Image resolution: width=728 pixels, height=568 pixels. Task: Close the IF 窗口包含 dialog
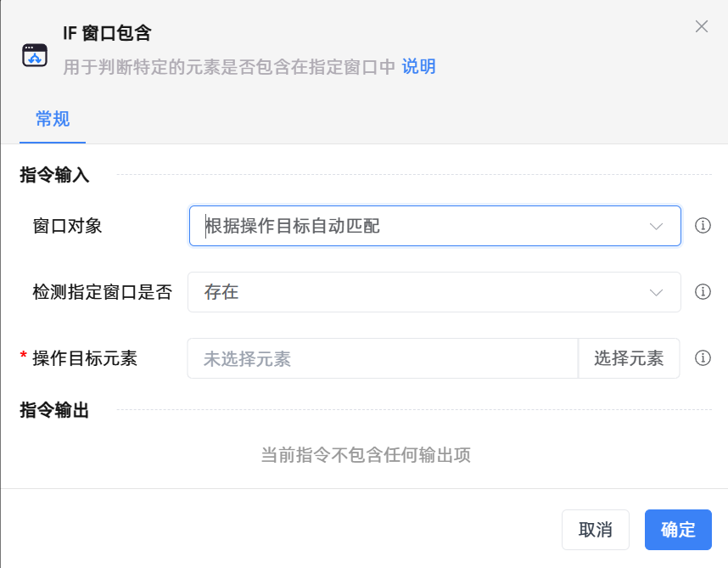701,26
